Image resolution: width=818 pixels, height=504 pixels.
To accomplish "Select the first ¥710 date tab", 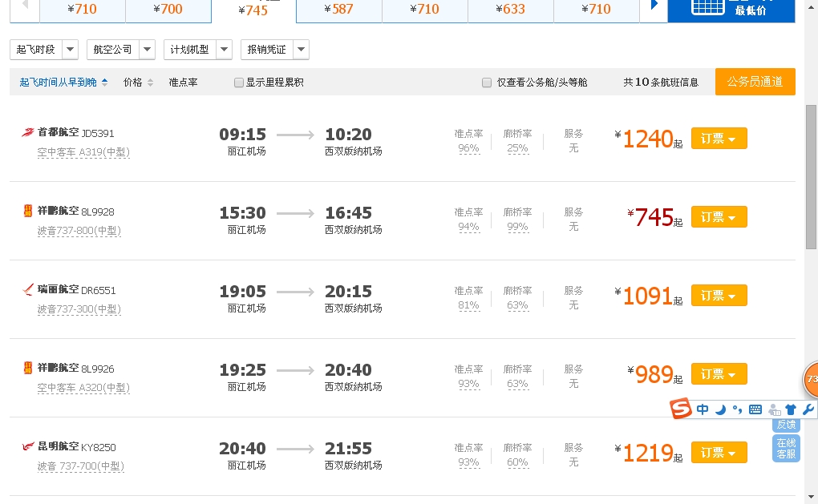I will 83,10.
